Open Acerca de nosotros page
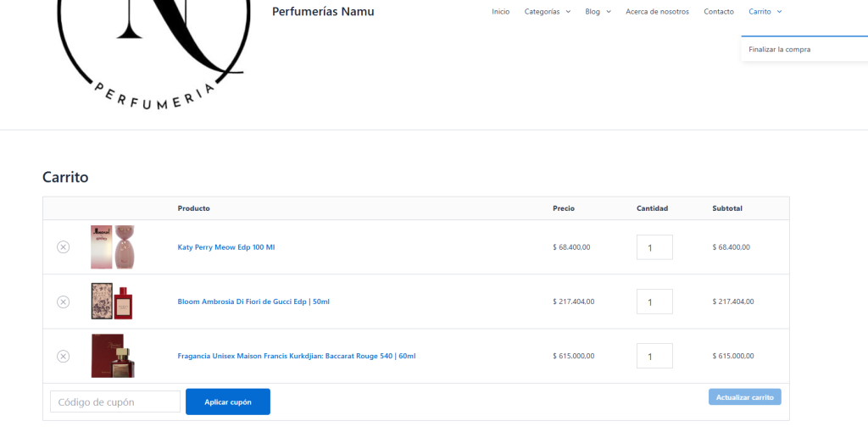This screenshot has width=868, height=432. (x=657, y=12)
